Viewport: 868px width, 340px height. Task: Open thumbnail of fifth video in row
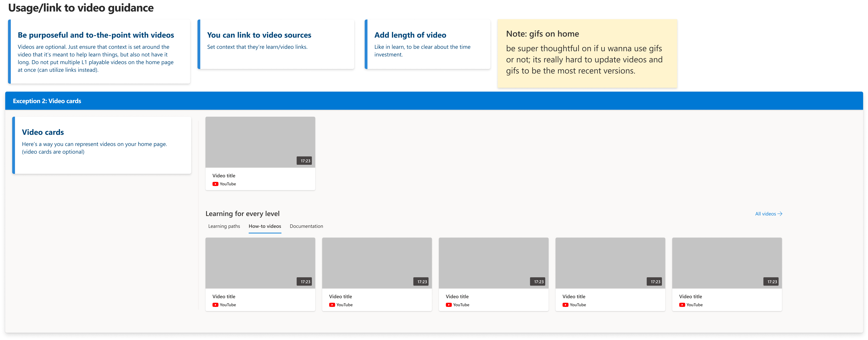click(x=727, y=263)
